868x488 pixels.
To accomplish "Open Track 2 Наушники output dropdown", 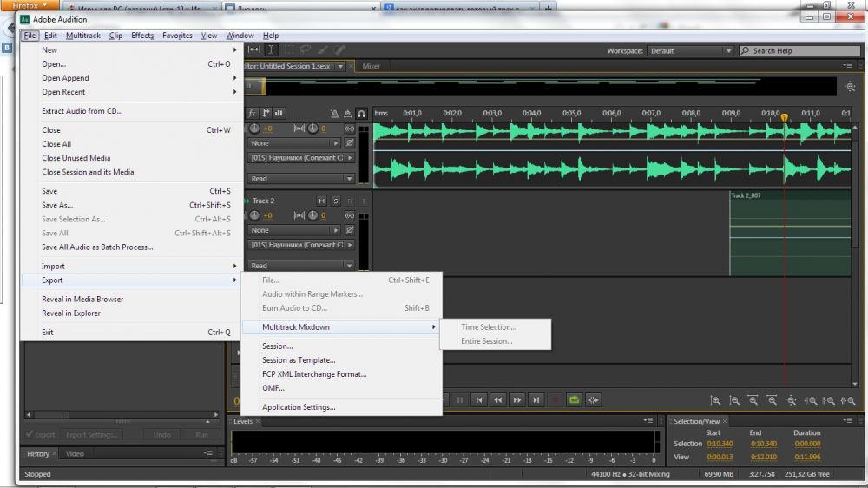I will [x=301, y=245].
